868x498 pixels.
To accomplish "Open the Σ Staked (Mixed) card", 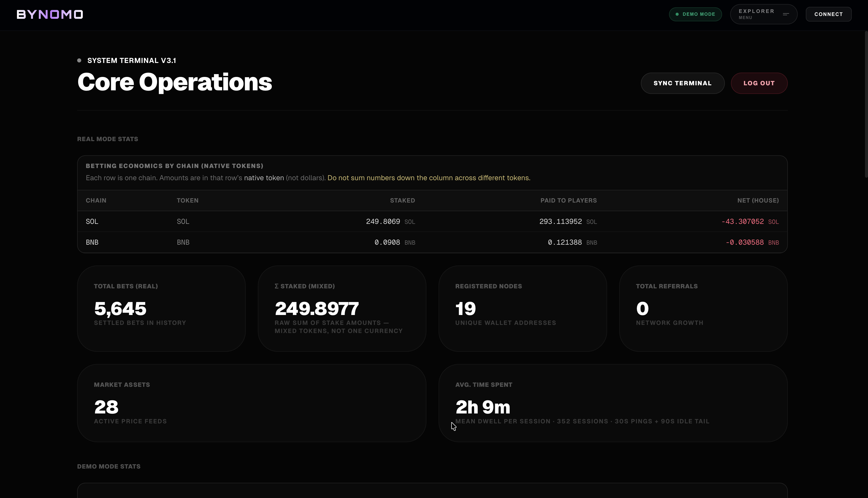I will pyautogui.click(x=342, y=308).
